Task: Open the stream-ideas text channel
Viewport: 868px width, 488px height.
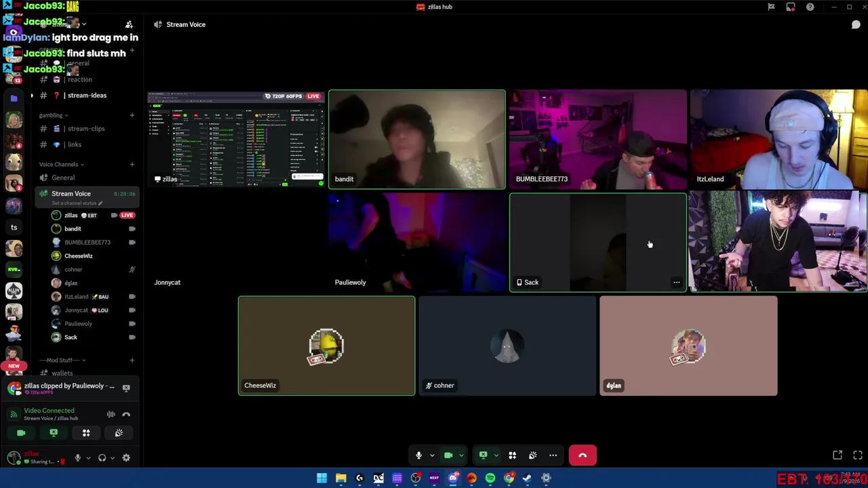Action: point(87,96)
